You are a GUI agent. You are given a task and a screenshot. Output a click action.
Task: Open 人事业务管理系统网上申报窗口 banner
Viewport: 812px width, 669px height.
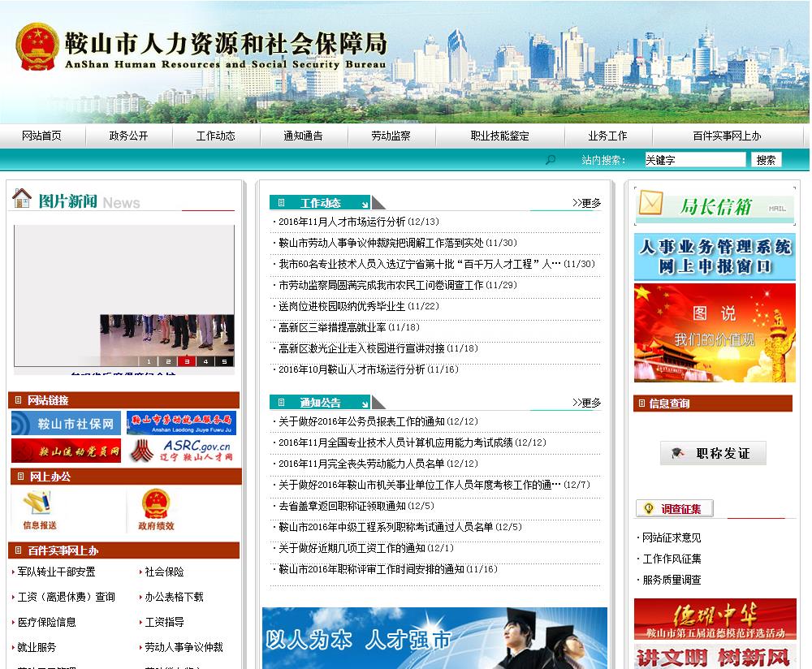tap(715, 257)
